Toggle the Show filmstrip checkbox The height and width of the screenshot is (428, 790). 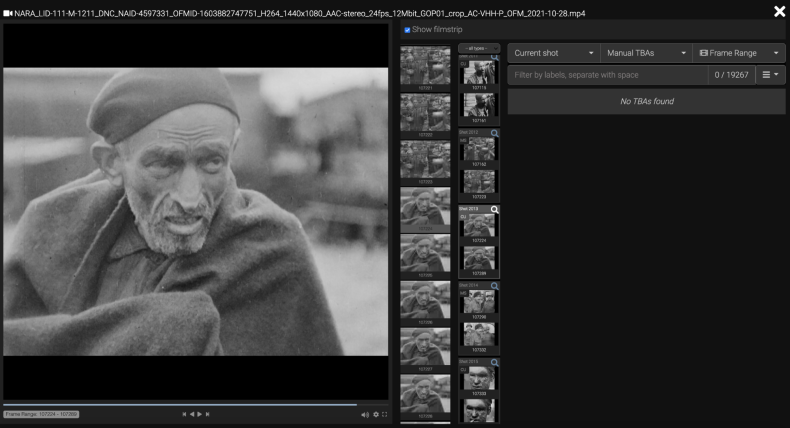407,30
